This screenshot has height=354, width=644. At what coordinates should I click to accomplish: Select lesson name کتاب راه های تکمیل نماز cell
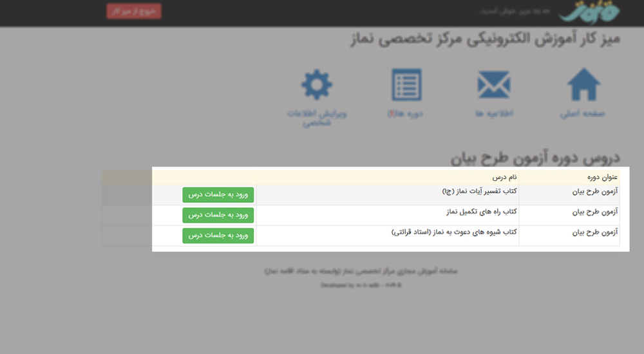tap(482, 212)
